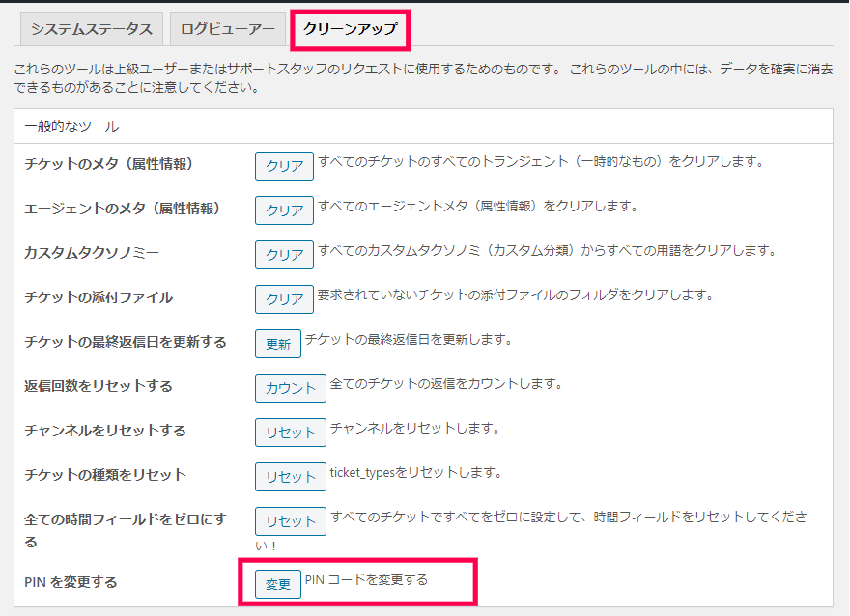Click the カウント button for reply counts
The width and height of the screenshot is (850, 616).
(291, 388)
